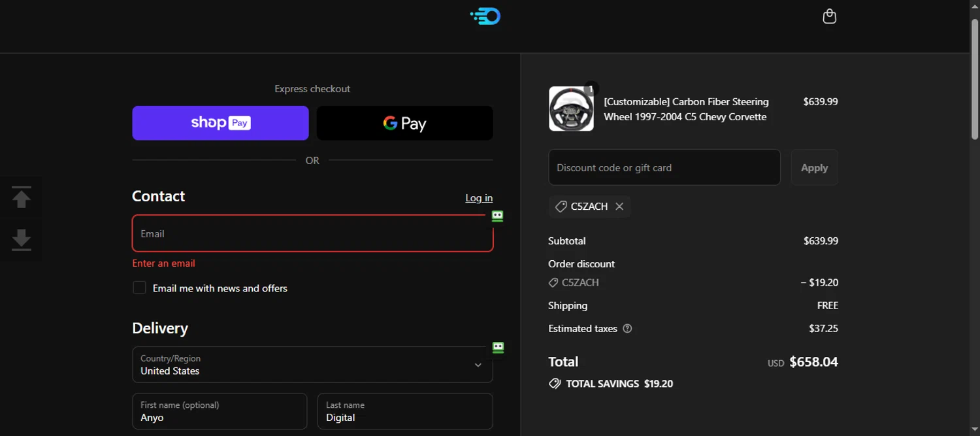This screenshot has width=980, height=436.
Task: Remove the C5ZACH discount code
Action: coord(619,207)
